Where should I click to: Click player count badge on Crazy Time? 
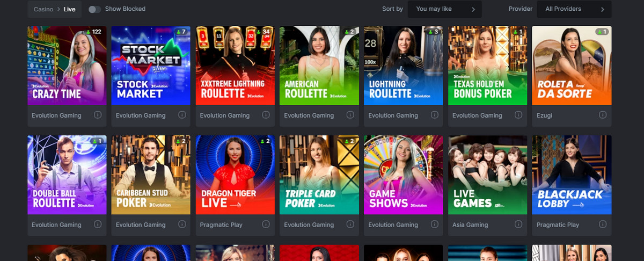coord(93,32)
